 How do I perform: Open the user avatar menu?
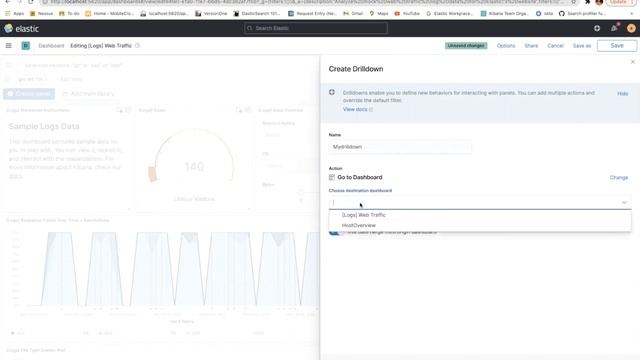[x=631, y=28]
